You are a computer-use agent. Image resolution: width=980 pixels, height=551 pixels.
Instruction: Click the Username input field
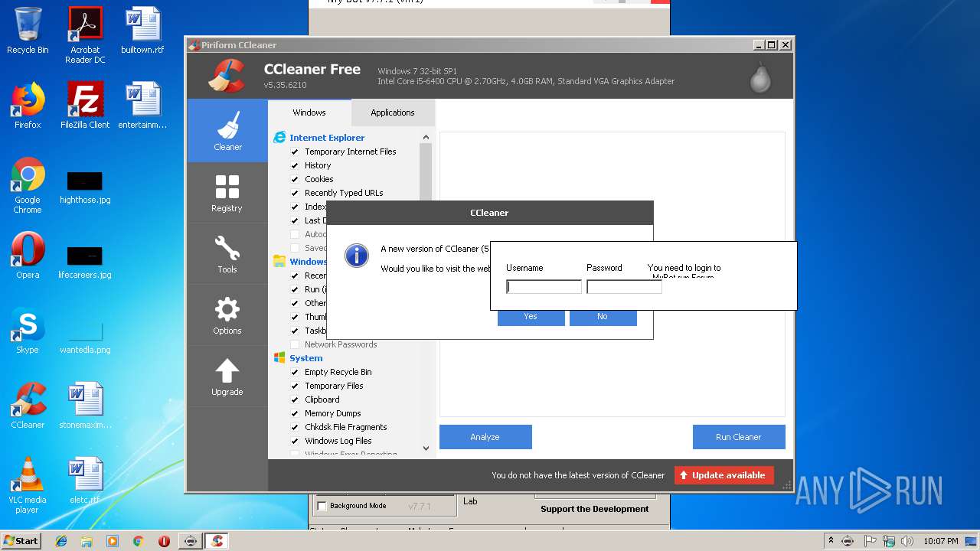(544, 287)
